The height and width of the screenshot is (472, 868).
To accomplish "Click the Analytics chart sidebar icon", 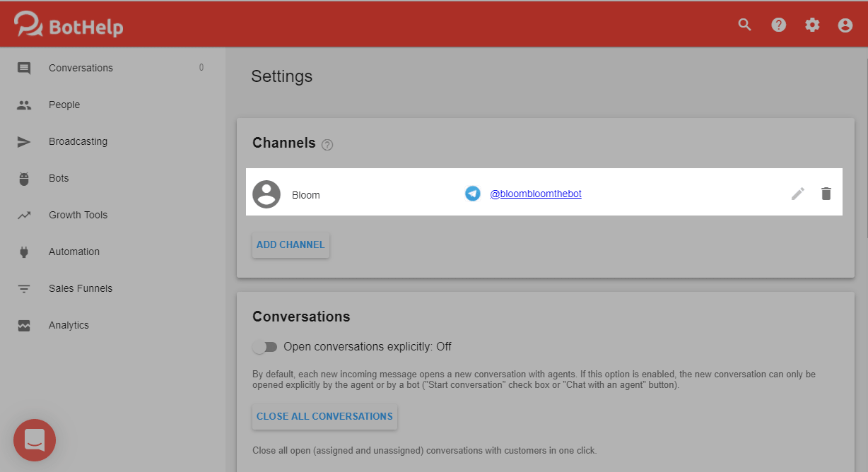I will click(x=24, y=326).
